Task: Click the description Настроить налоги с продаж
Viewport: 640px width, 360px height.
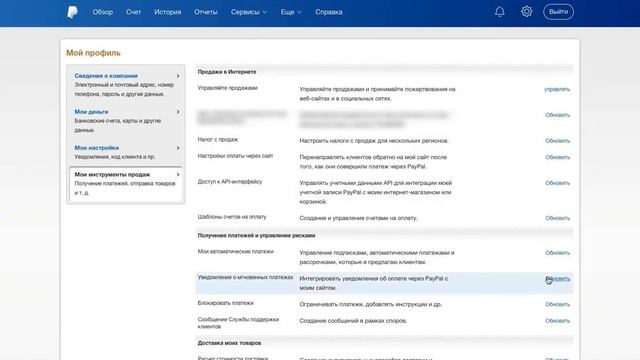Action: click(x=374, y=140)
